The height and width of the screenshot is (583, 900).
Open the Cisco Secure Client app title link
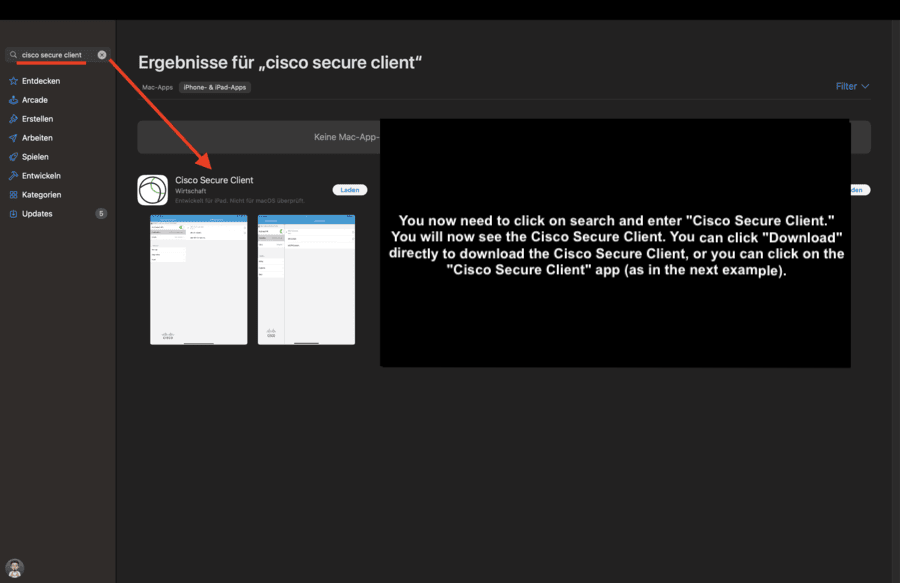pos(214,180)
